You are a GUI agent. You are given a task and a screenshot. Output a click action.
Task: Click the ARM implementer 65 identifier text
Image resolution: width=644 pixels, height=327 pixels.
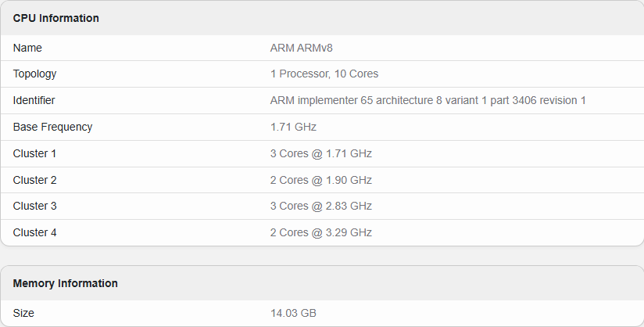click(428, 100)
